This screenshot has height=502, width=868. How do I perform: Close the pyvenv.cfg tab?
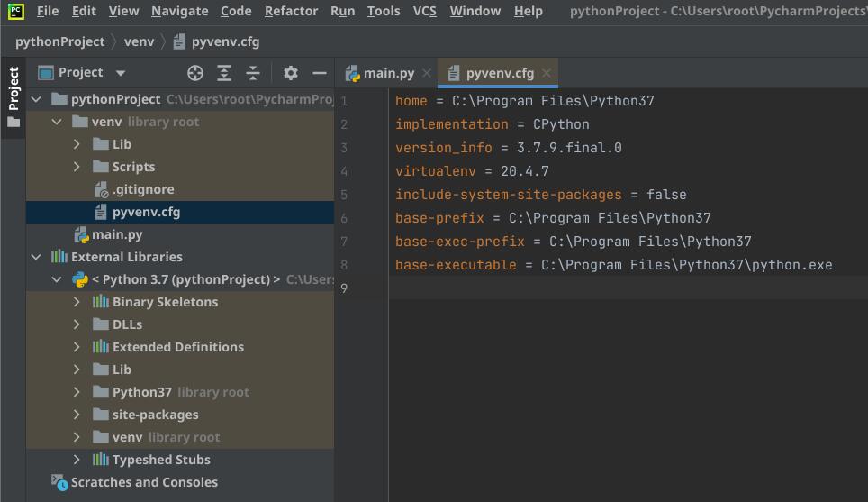(547, 73)
